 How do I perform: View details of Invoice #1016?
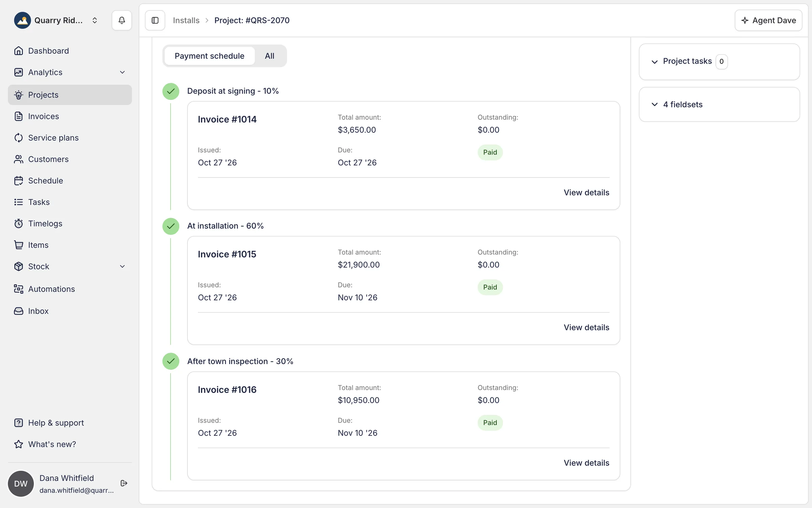coord(586,463)
